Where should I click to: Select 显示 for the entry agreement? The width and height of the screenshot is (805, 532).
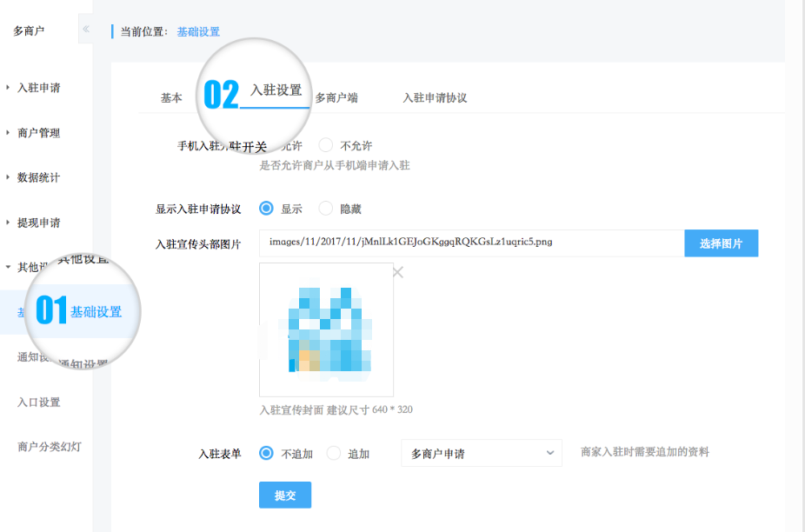point(266,209)
